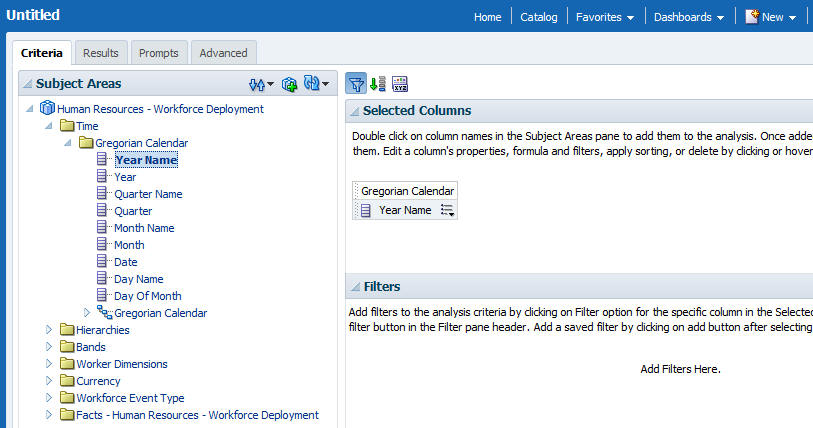This screenshot has height=428, width=813.
Task: Select the Date column
Action: point(125,262)
